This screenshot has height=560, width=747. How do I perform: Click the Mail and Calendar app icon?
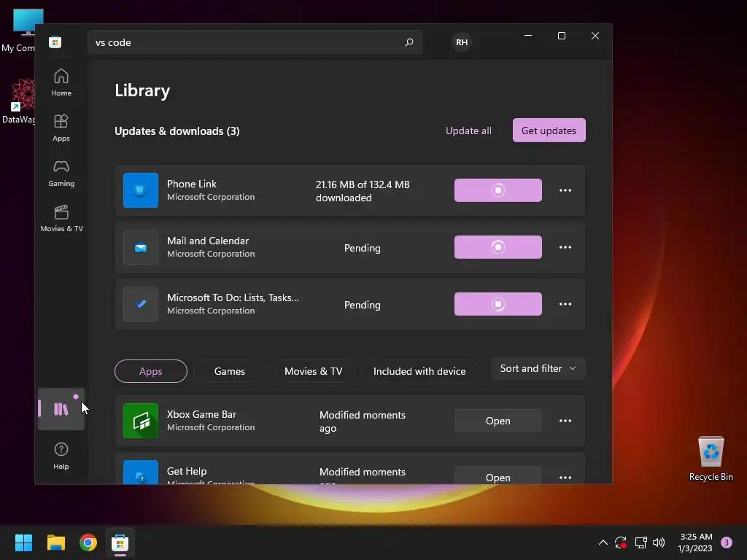(141, 247)
